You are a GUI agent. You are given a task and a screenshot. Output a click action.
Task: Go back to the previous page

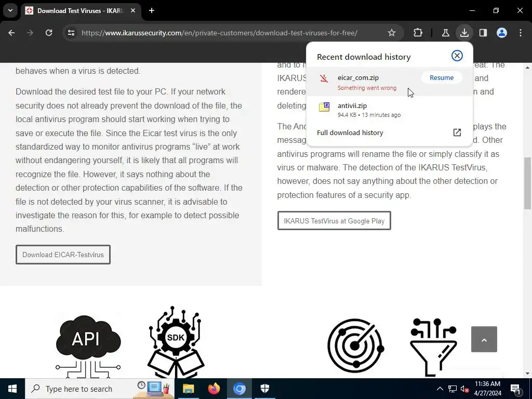coord(11,33)
